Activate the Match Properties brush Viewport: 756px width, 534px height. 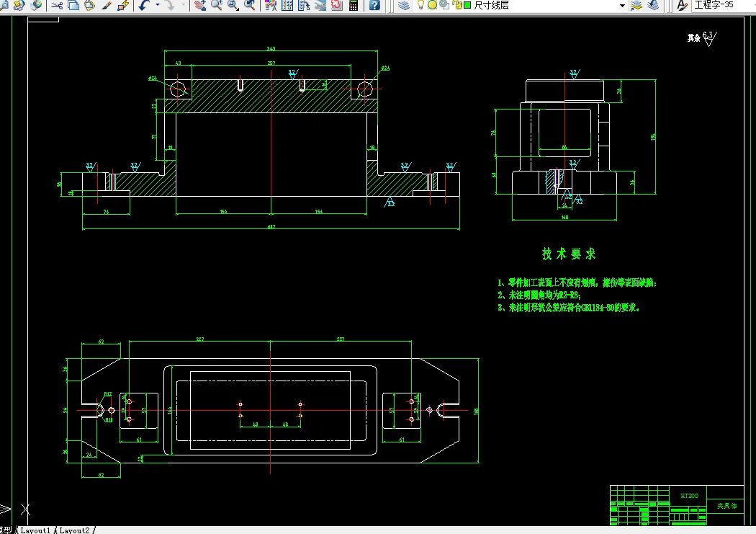pos(107,5)
